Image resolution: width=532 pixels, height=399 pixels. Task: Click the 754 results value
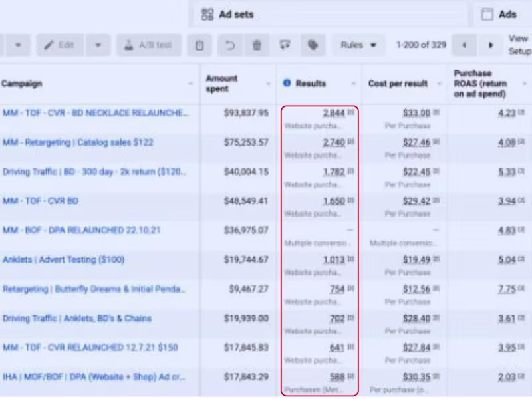[337, 289]
